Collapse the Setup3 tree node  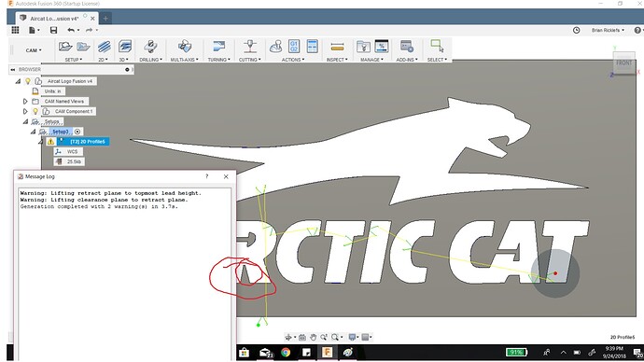pyautogui.click(x=33, y=132)
